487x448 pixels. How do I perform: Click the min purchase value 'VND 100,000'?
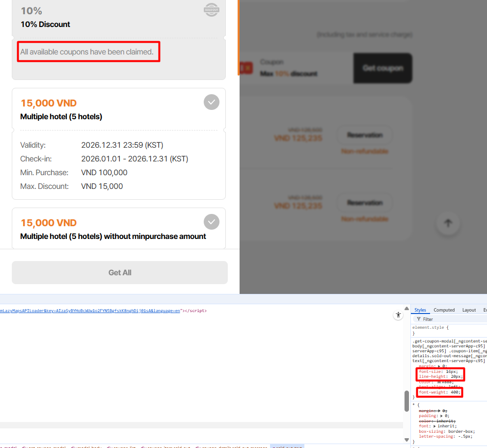pos(104,172)
